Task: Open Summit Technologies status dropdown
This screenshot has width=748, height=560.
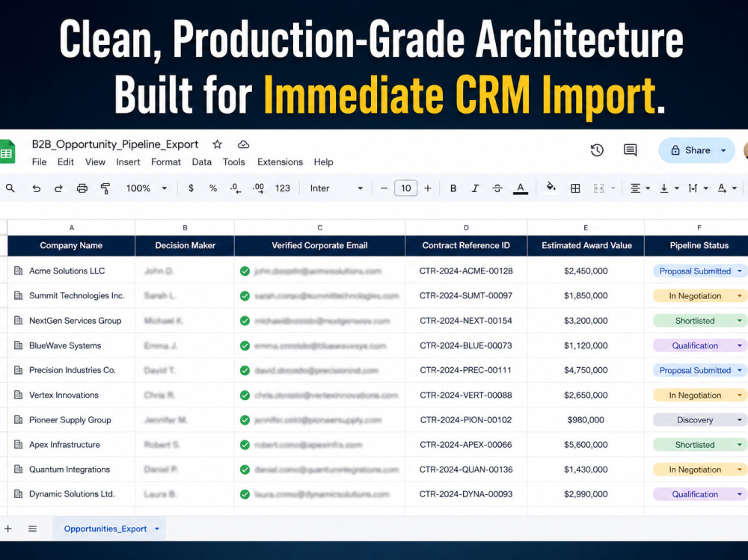Action: 740,296
